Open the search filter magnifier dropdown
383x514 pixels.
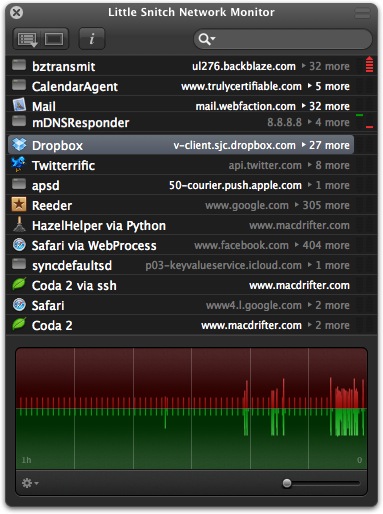pyautogui.click(x=207, y=39)
